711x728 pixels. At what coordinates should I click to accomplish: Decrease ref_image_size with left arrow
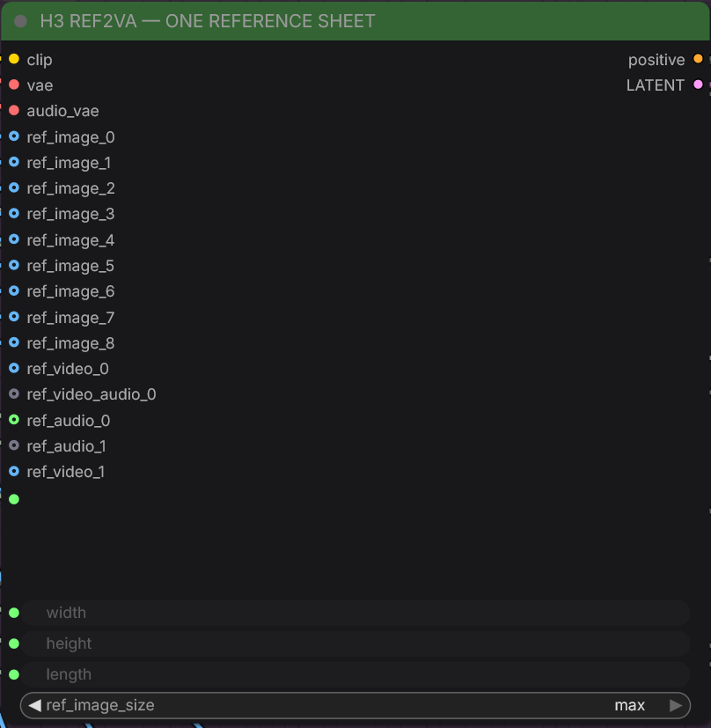[x=34, y=705]
